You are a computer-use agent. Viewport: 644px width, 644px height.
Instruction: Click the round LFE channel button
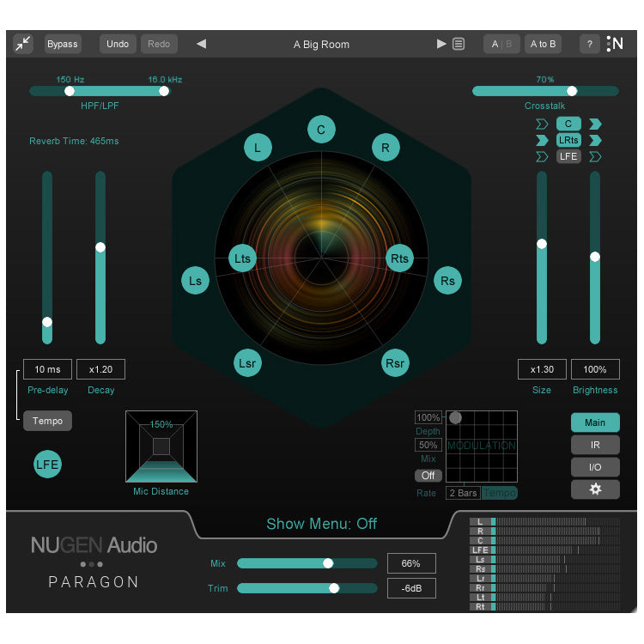pyautogui.click(x=47, y=464)
